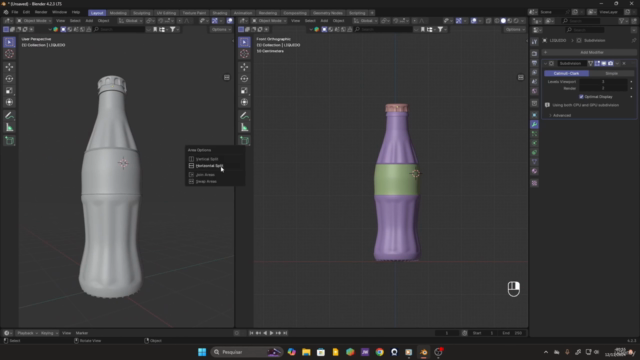640x360 pixels.
Task: Click the Render levels value field
Action: (x=603, y=88)
